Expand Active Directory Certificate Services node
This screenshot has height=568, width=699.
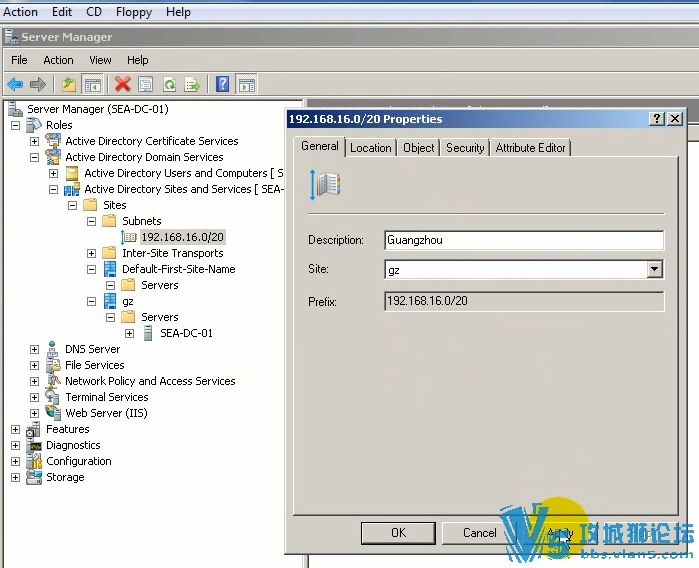click(34, 141)
